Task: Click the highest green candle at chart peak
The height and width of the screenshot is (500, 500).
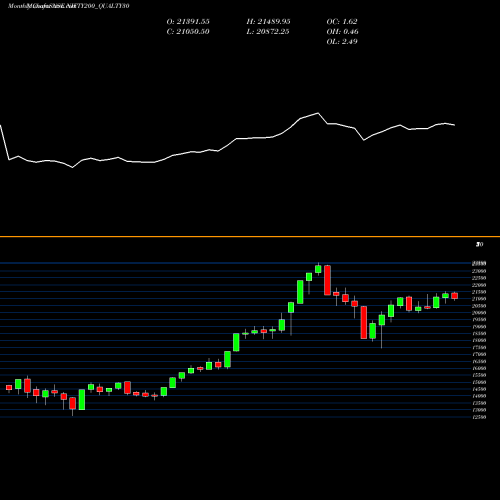Action: pyautogui.click(x=318, y=269)
